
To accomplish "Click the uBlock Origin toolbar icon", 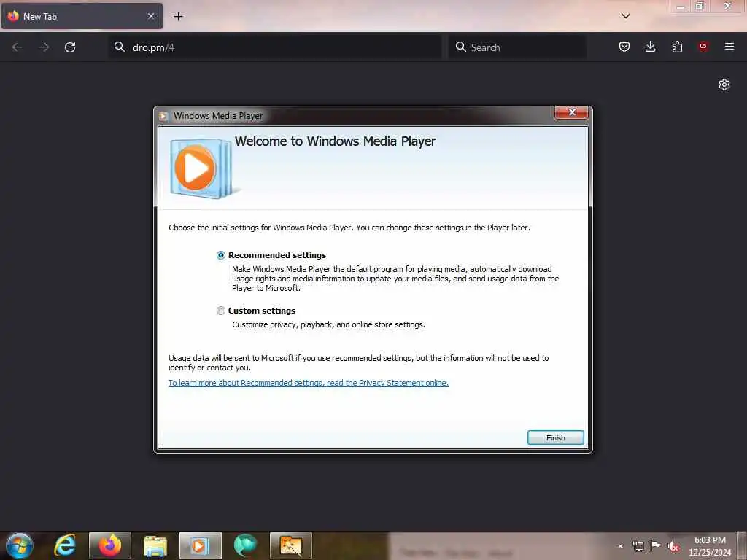I will [x=703, y=47].
